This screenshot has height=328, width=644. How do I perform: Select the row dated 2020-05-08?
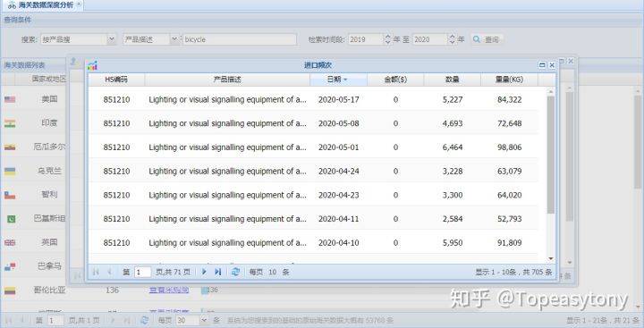click(x=313, y=123)
